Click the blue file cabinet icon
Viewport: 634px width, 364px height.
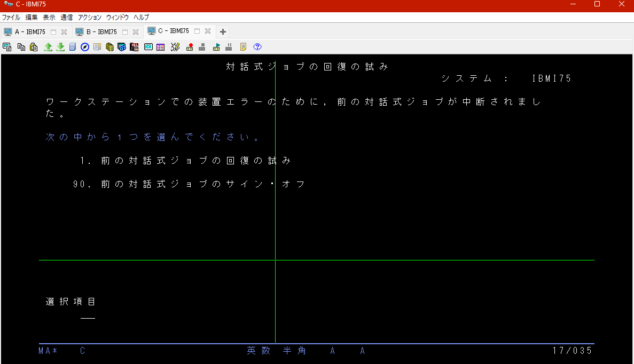click(73, 47)
